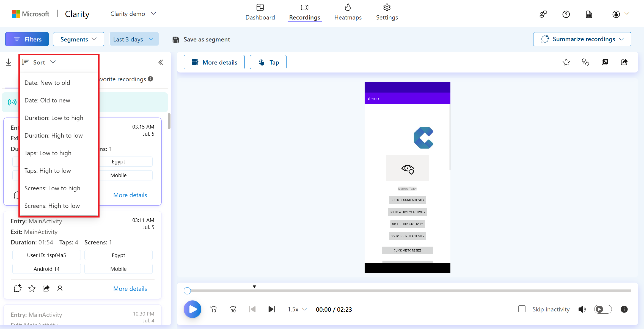Drag the playback progress timeline slider
Viewport: 644px width, 329px height.
188,290
